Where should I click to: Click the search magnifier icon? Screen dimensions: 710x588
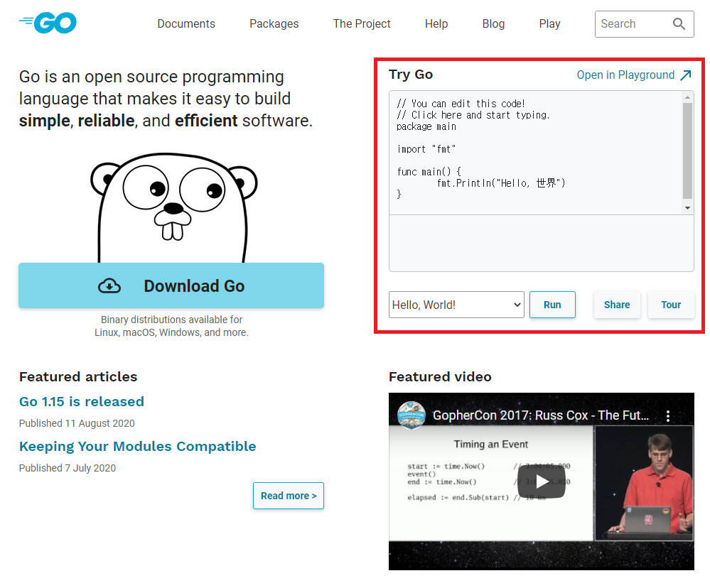pyautogui.click(x=678, y=24)
